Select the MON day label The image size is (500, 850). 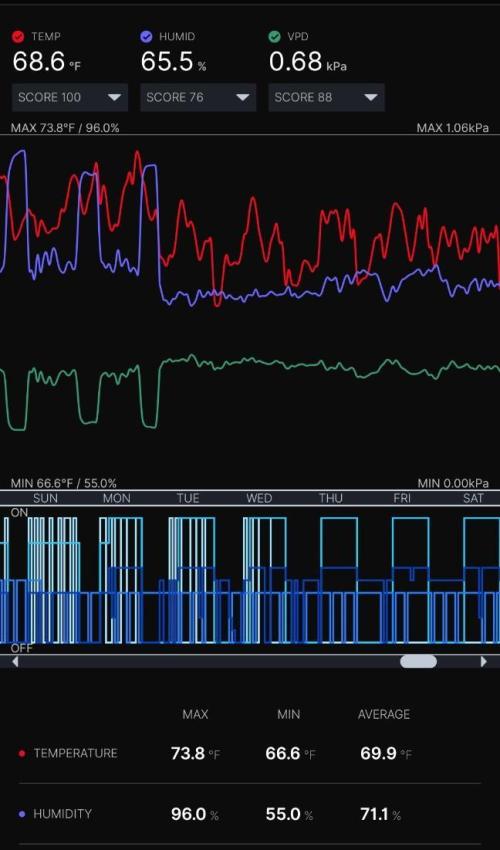coord(117,498)
